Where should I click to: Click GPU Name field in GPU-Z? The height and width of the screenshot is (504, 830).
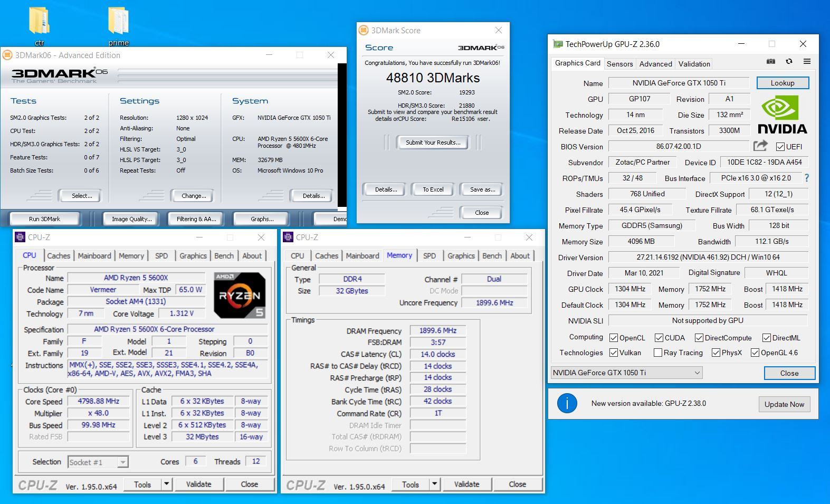[679, 83]
